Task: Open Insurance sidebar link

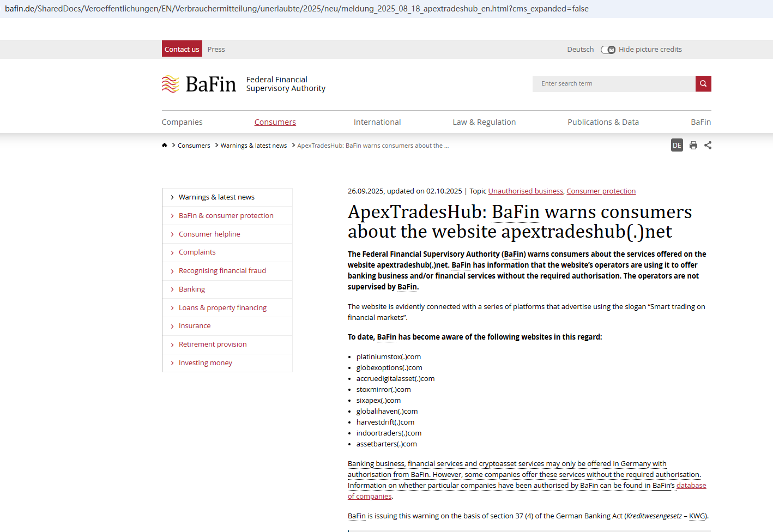Action: 195,326
